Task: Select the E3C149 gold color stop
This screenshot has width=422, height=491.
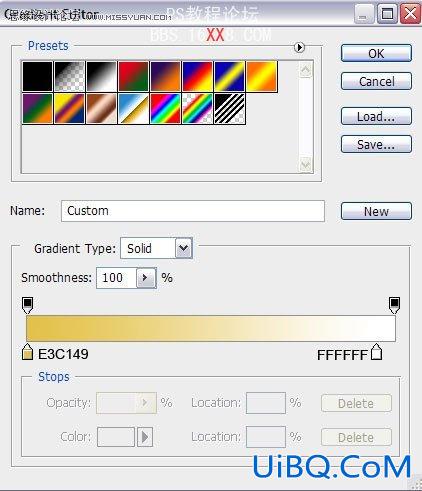Action: click(27, 352)
